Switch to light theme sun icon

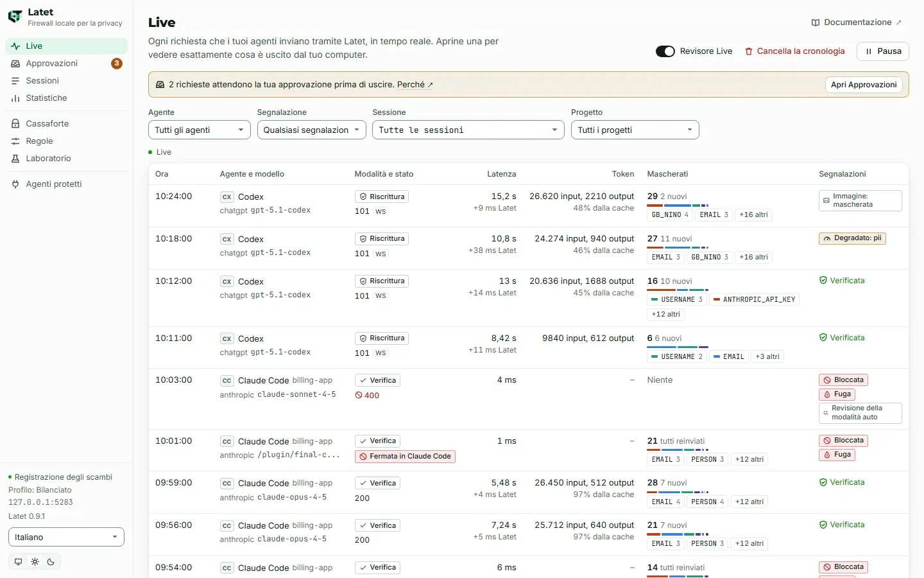click(35, 562)
